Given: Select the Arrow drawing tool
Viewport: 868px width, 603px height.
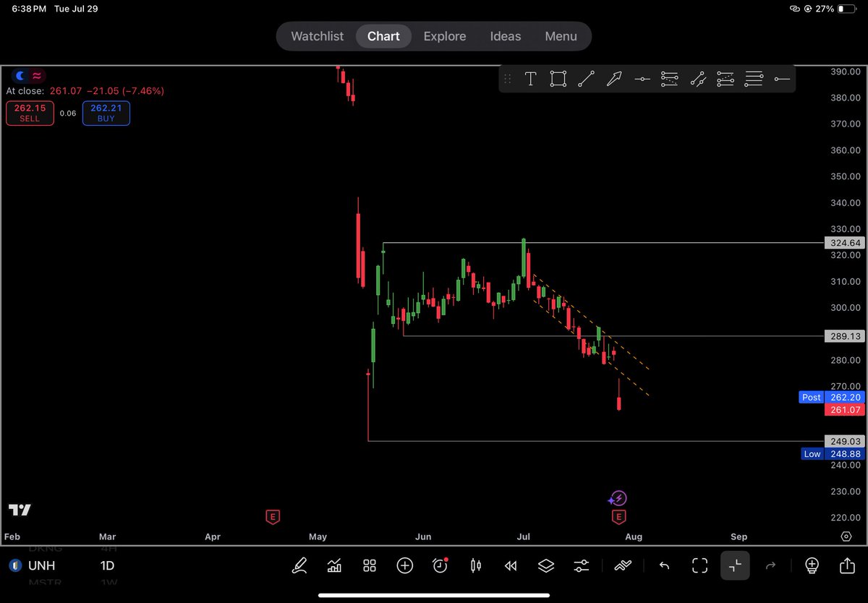Looking at the screenshot, I should coord(614,79).
